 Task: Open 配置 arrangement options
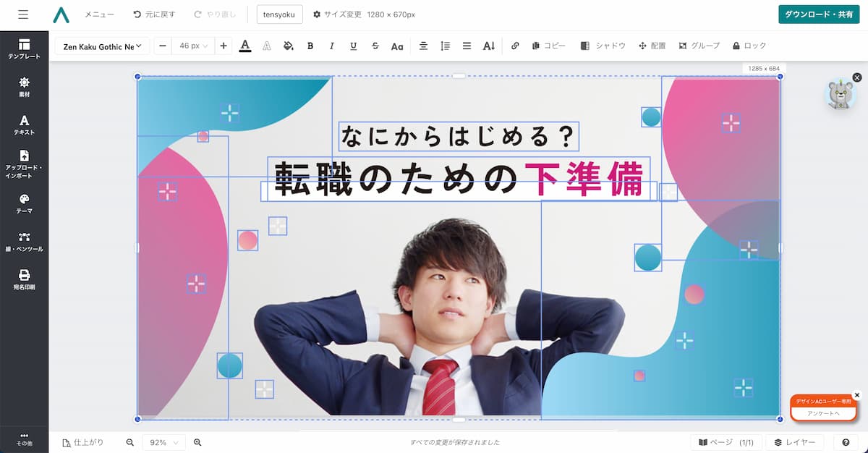coord(652,46)
